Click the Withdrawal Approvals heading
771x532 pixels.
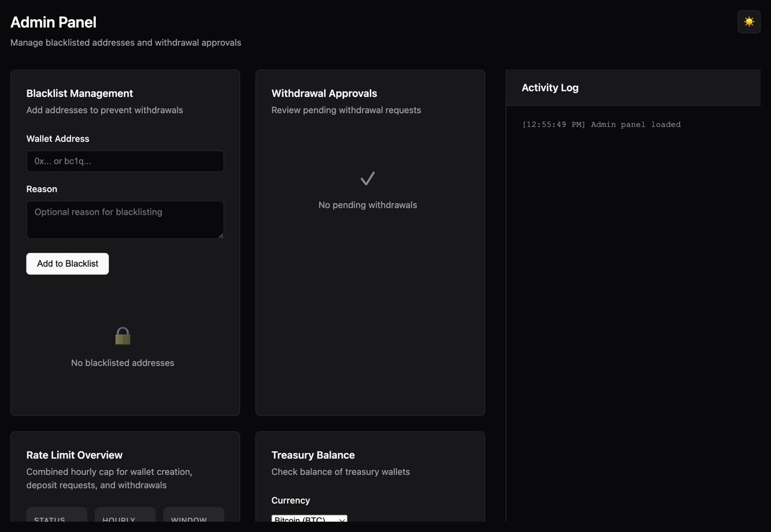click(x=324, y=93)
